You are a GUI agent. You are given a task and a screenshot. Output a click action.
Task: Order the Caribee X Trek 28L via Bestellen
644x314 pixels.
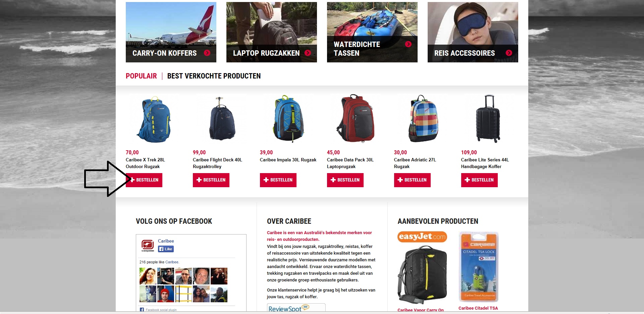coord(144,180)
